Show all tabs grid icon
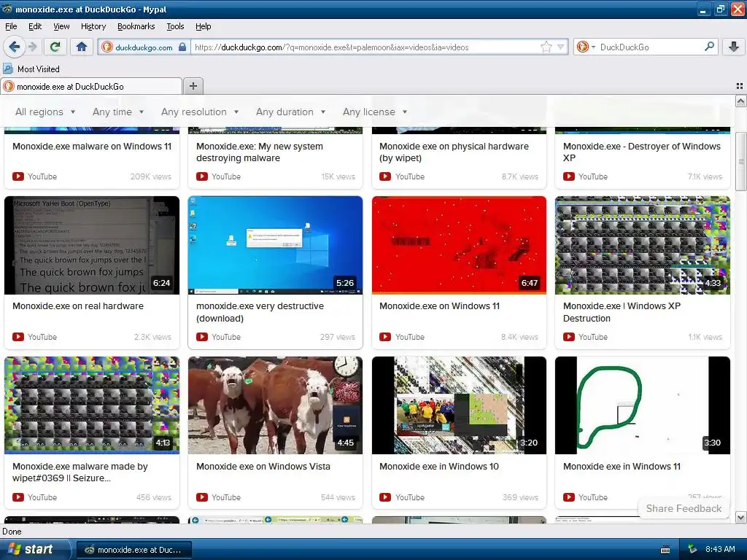This screenshot has height=560, width=747. [x=740, y=86]
